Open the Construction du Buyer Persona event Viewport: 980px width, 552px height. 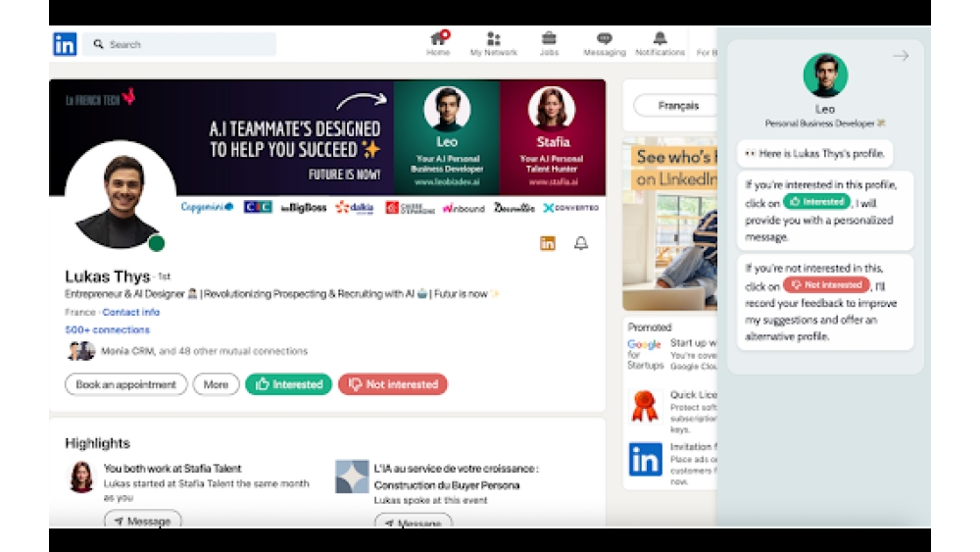click(x=456, y=477)
